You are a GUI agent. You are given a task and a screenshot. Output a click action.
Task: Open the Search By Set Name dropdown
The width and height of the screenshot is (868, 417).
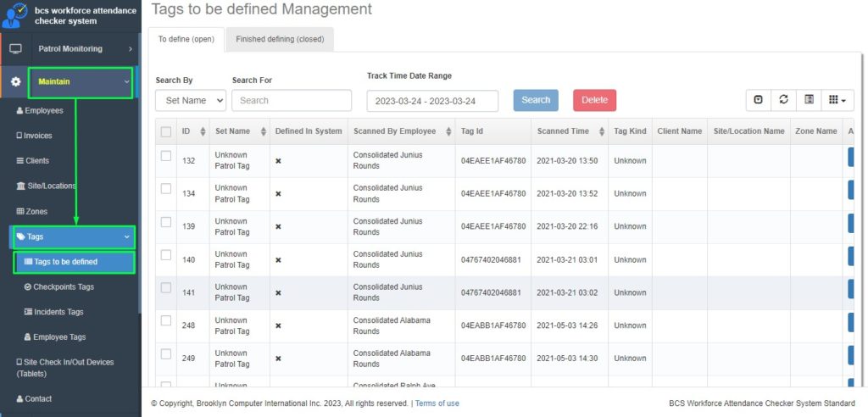pyautogui.click(x=191, y=100)
